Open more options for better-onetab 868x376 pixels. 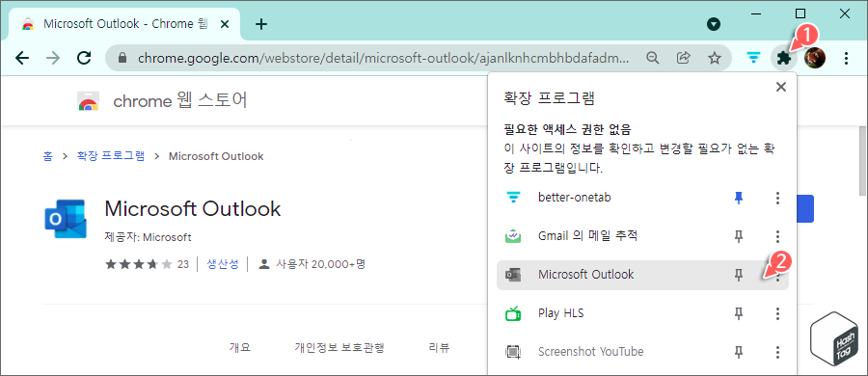click(x=777, y=198)
